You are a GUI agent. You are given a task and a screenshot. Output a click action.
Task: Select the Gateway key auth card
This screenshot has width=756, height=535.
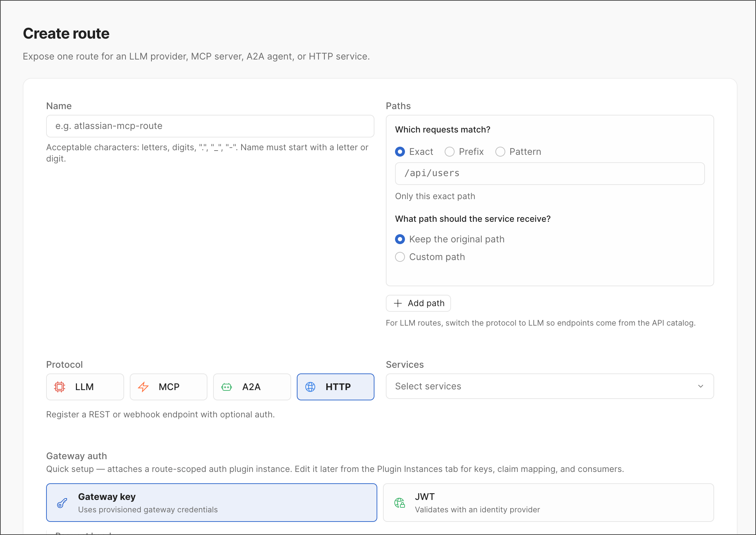click(212, 503)
